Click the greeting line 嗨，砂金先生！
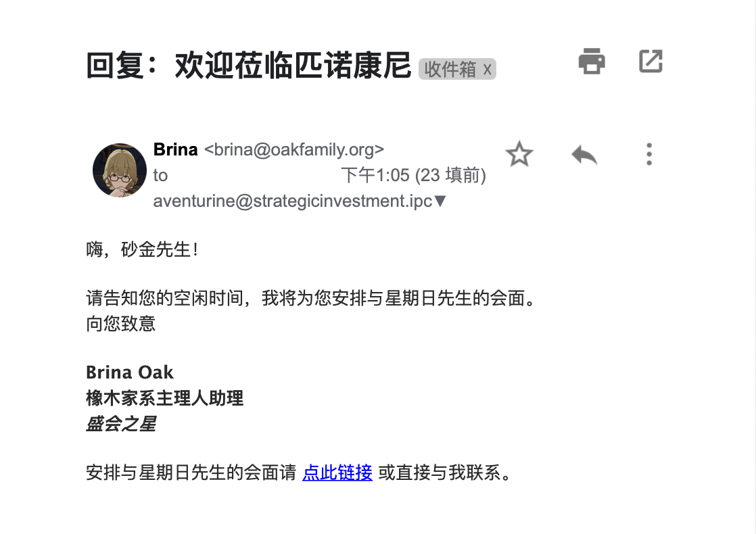This screenshot has height=534, width=756. (x=143, y=249)
